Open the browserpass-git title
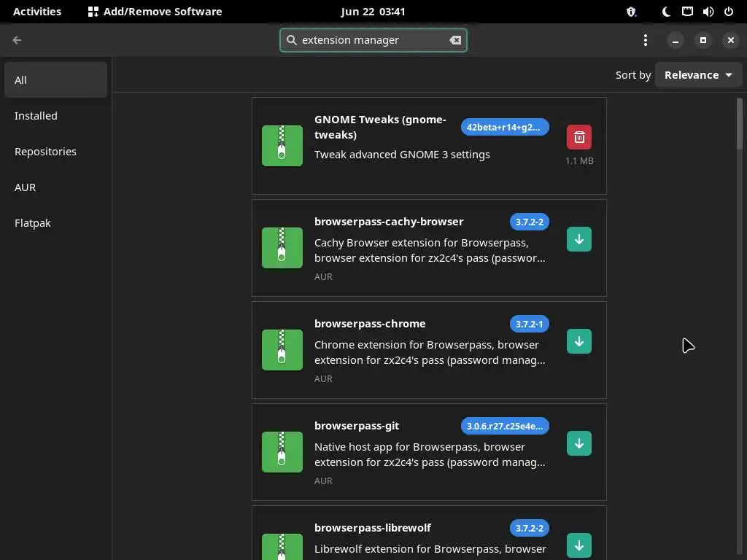 356,426
